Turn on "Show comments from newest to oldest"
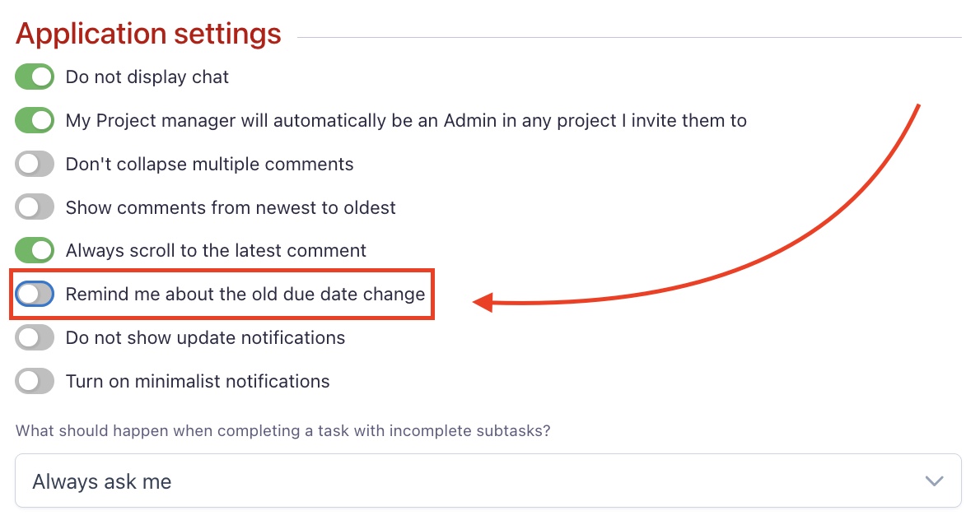The image size is (980, 520). [x=34, y=207]
